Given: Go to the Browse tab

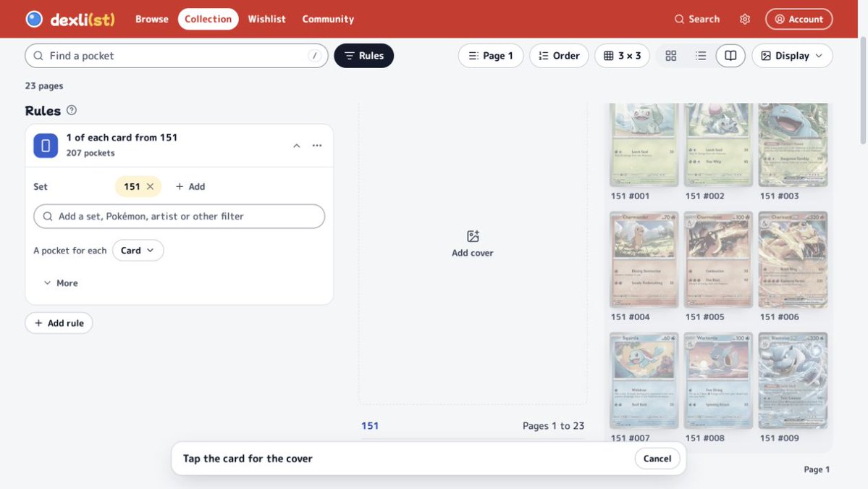Looking at the screenshot, I should point(152,19).
